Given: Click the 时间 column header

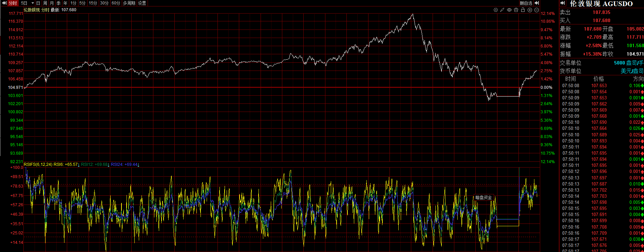Looking at the screenshot, I should 570,79.
